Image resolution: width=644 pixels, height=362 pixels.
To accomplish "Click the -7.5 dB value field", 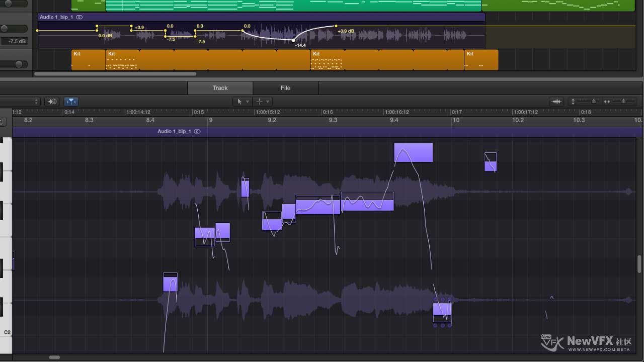I will (x=14, y=41).
